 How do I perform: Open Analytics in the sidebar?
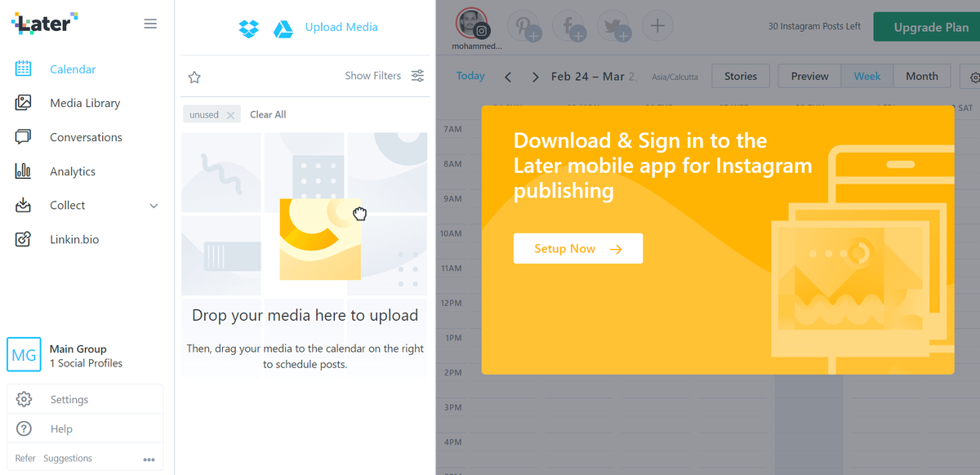pyautogui.click(x=73, y=171)
